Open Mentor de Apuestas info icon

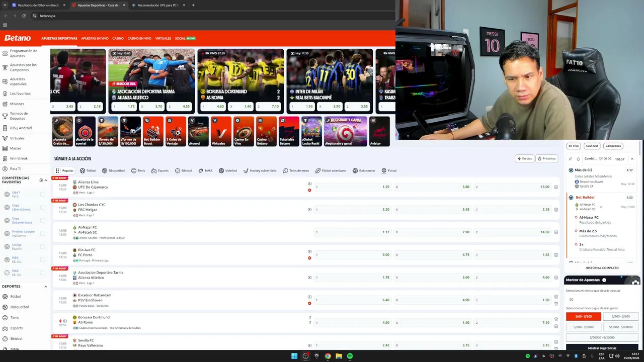[x=604, y=280]
